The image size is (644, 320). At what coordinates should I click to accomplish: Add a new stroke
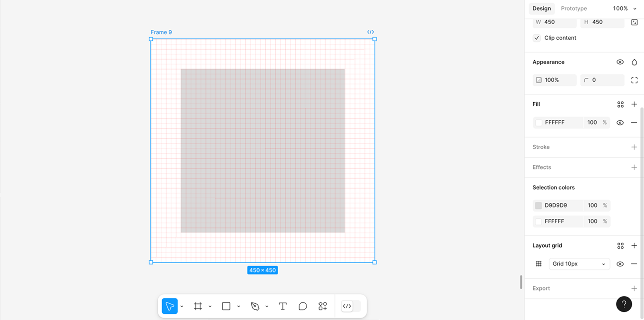(634, 147)
